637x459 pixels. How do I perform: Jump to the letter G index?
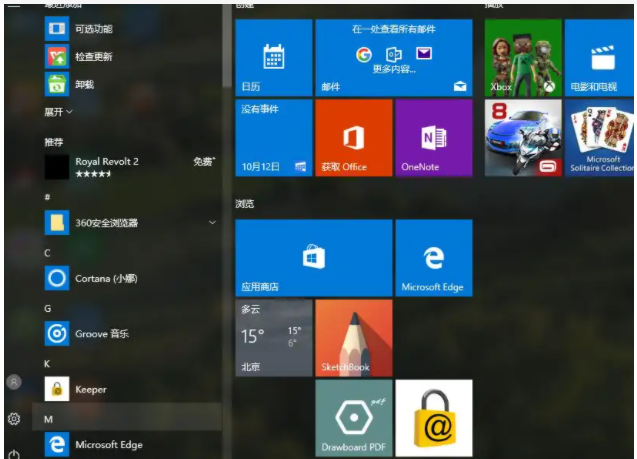[x=48, y=309]
